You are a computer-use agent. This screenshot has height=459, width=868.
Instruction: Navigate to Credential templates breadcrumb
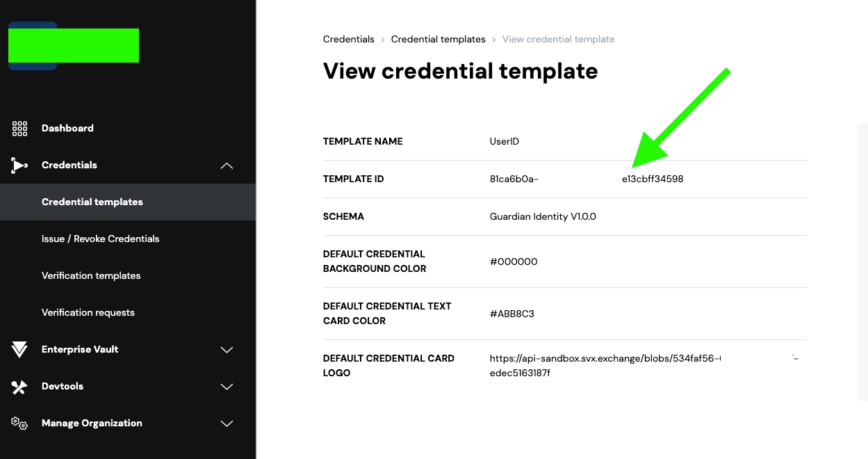click(438, 39)
